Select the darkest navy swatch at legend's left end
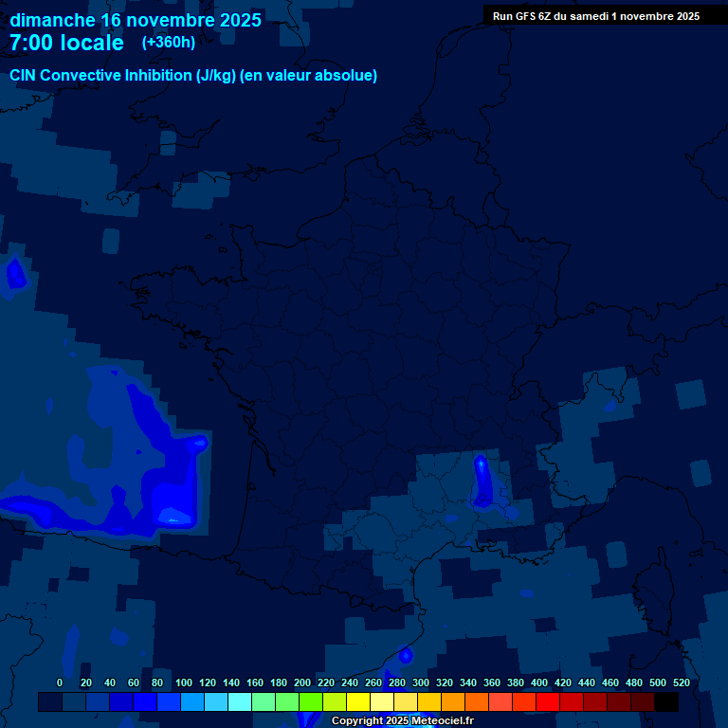The image size is (728, 728). click(x=50, y=702)
